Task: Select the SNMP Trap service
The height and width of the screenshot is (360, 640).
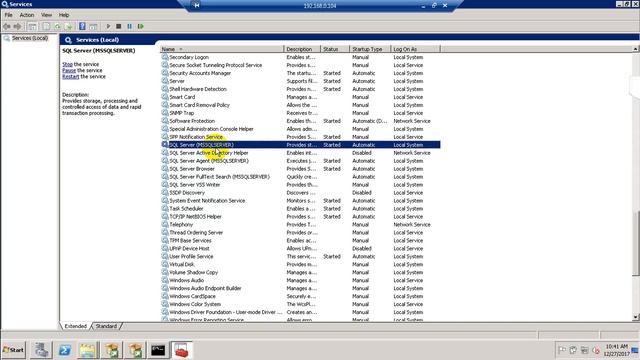Action: [182, 113]
